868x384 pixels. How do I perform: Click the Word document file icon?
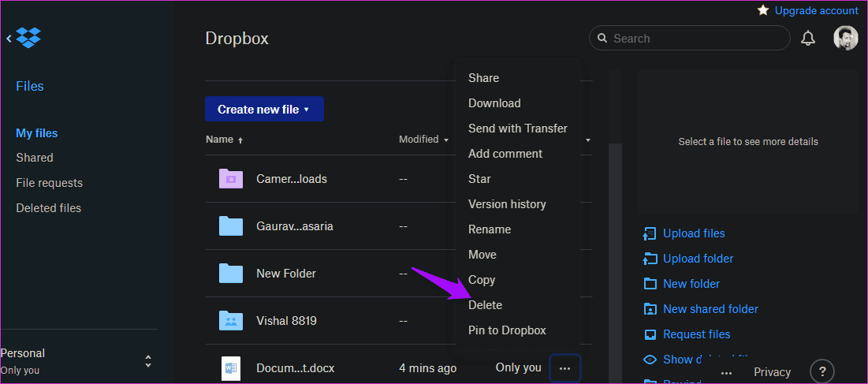pos(231,368)
